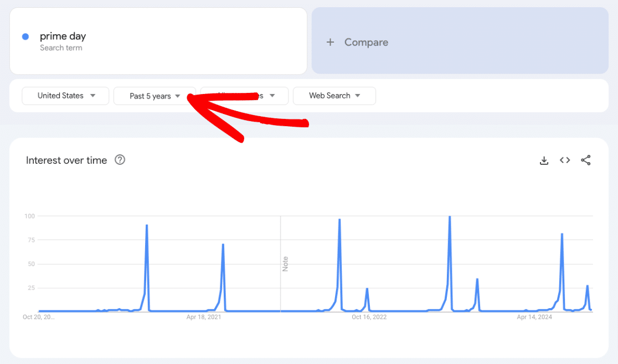618x364 pixels.
Task: Open the Past 5 years time range dropdown
Action: point(154,95)
